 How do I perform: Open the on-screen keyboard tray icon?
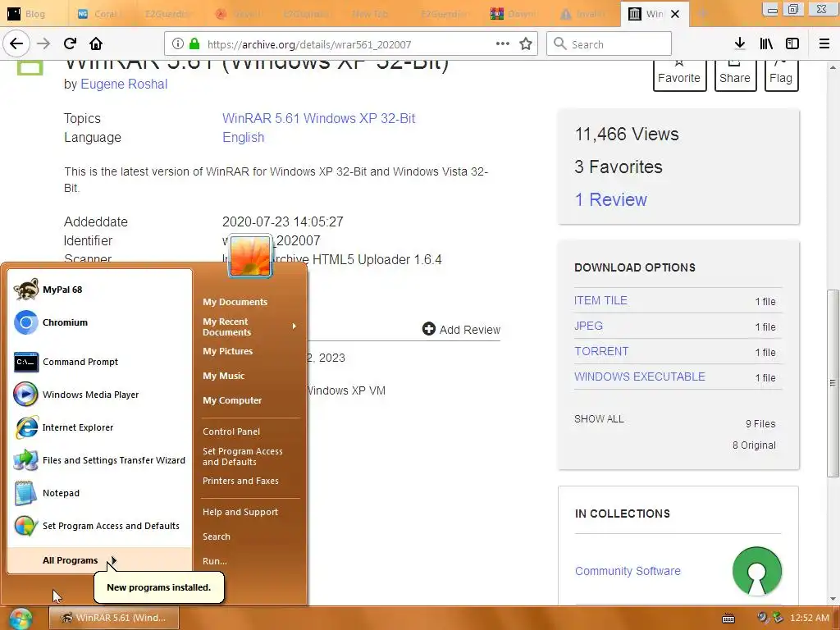pos(728,619)
